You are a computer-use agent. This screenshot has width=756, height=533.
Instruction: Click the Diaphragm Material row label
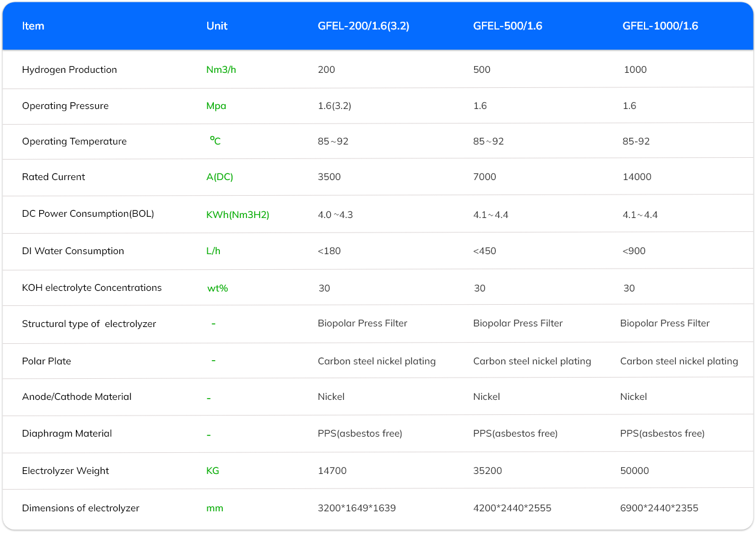(x=67, y=434)
